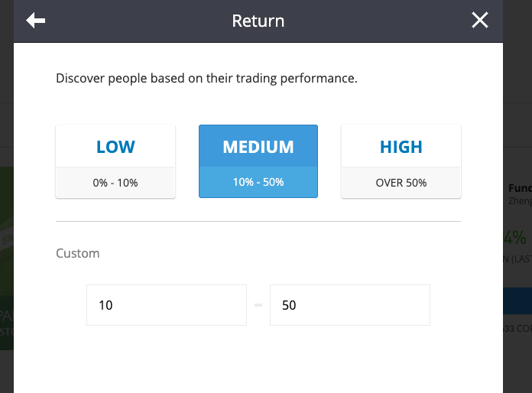Click the Fund name behind the dialog
This screenshot has height=393, width=532.
click(x=520, y=188)
